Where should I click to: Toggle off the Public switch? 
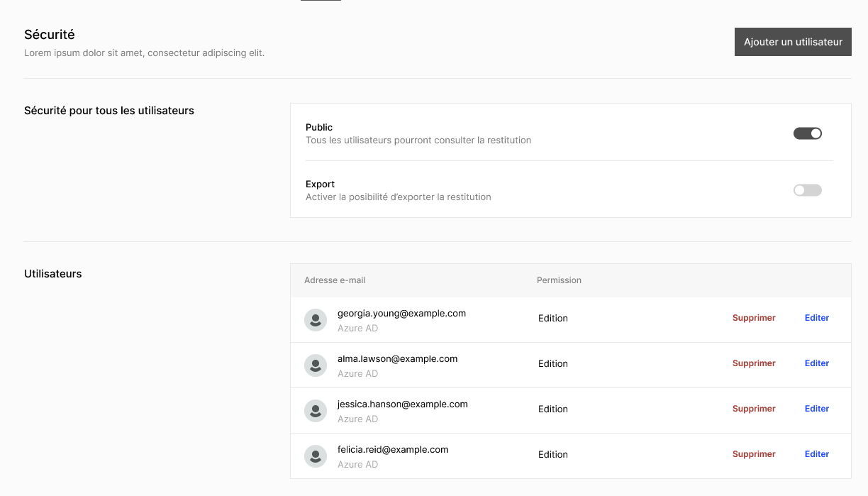808,133
